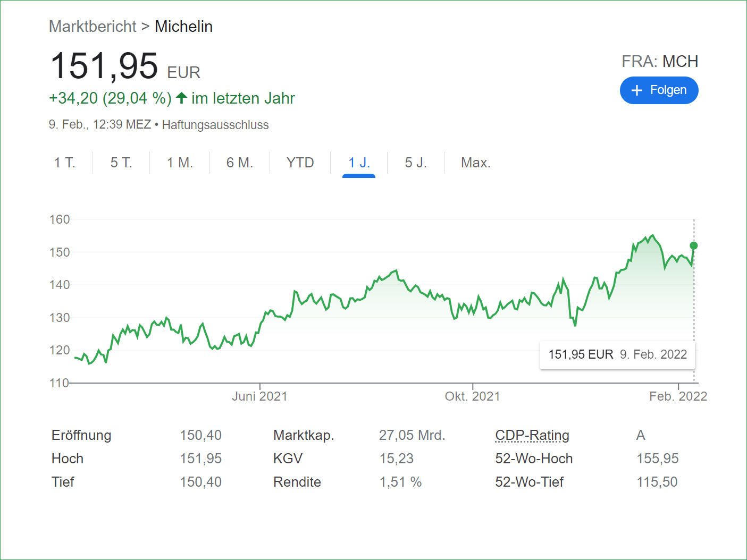
Task: Select the 1 T. time range tab
Action: point(65,163)
